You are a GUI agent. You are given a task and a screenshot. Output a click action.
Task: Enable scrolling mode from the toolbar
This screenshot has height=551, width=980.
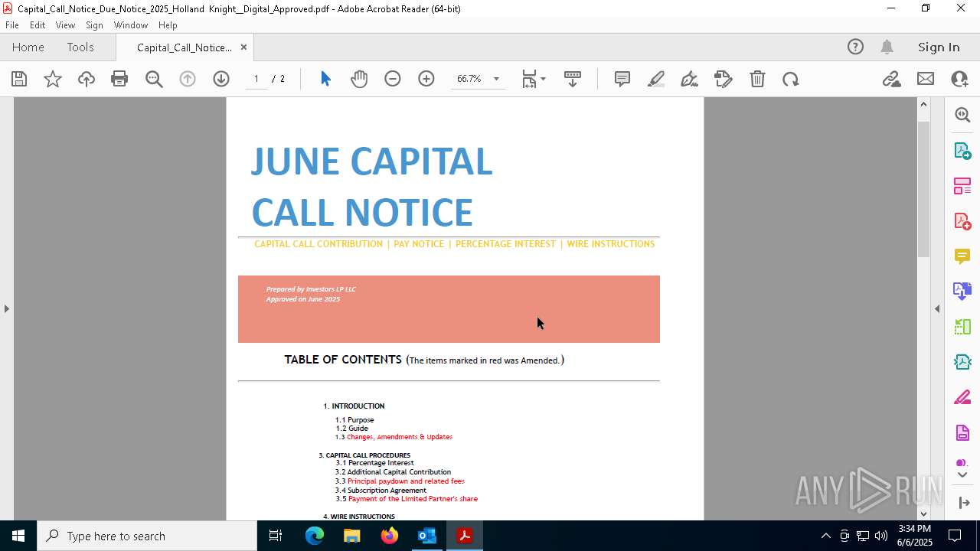573,79
